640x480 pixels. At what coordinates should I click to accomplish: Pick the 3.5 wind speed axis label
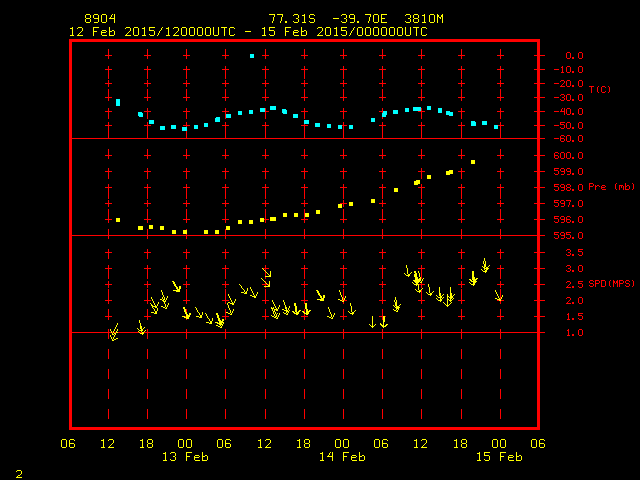tap(574, 253)
